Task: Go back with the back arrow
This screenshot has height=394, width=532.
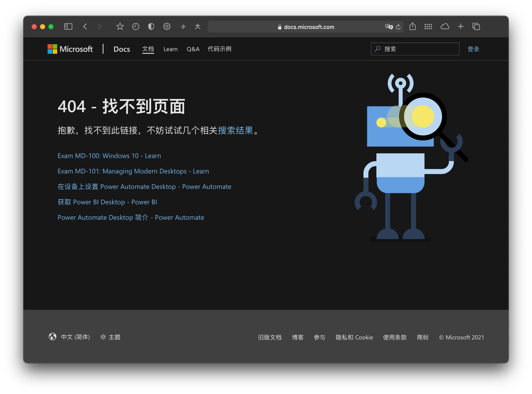Action: point(85,26)
